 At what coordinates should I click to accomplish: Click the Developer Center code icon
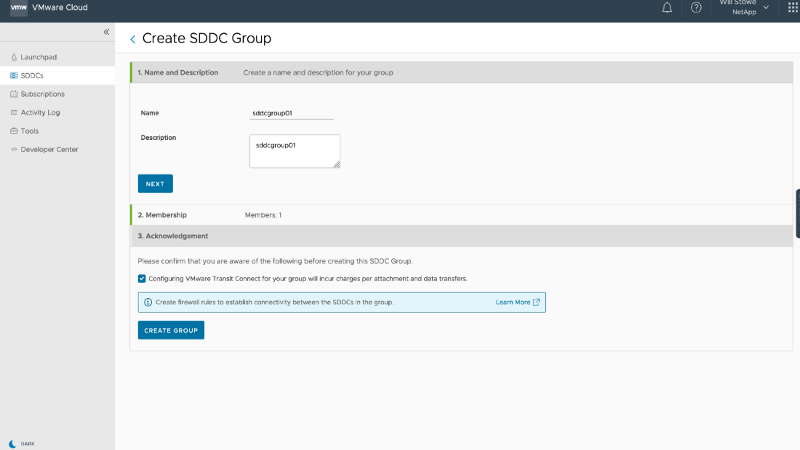point(13,150)
